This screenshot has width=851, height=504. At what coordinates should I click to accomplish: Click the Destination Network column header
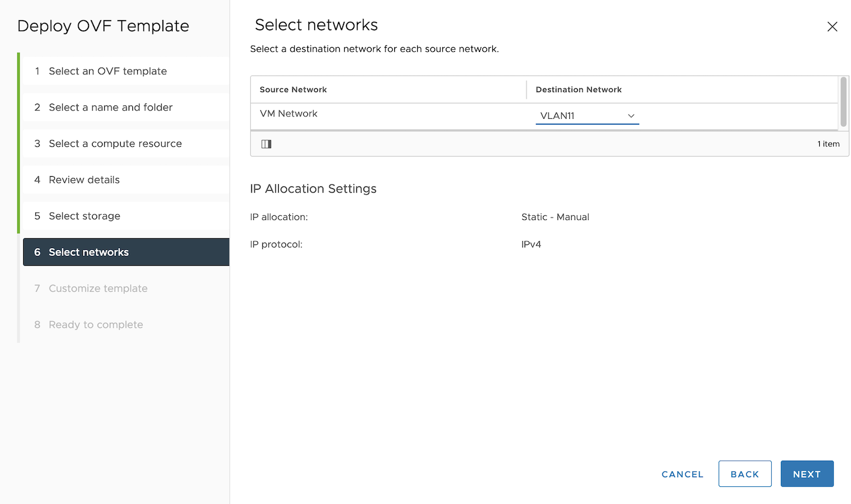tap(578, 89)
